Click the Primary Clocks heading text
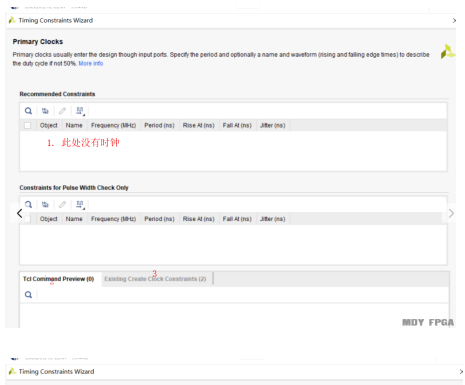465x385 pixels. pyautogui.click(x=38, y=42)
